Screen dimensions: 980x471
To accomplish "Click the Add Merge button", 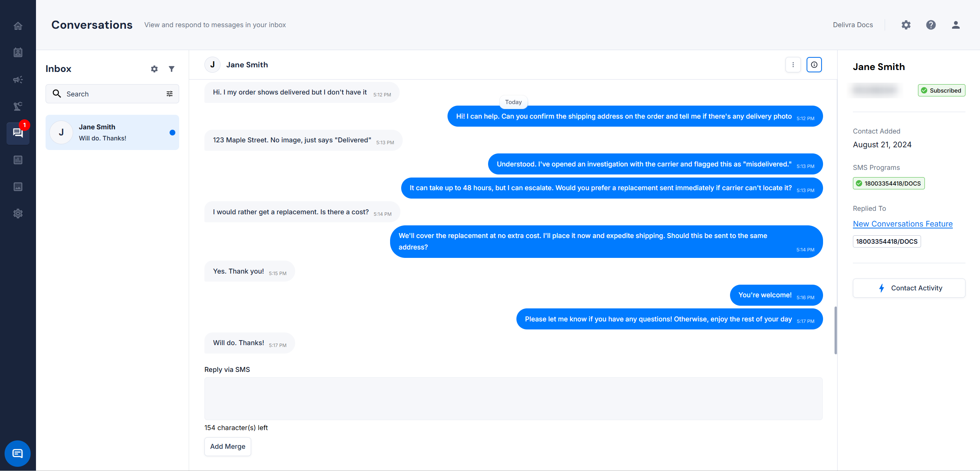I will click(227, 447).
